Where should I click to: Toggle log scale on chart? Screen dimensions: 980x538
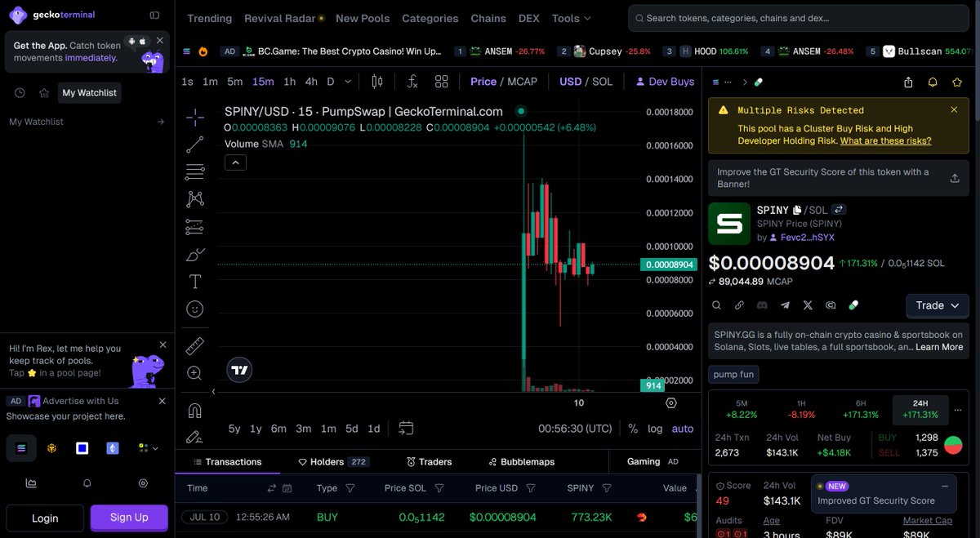655,429
